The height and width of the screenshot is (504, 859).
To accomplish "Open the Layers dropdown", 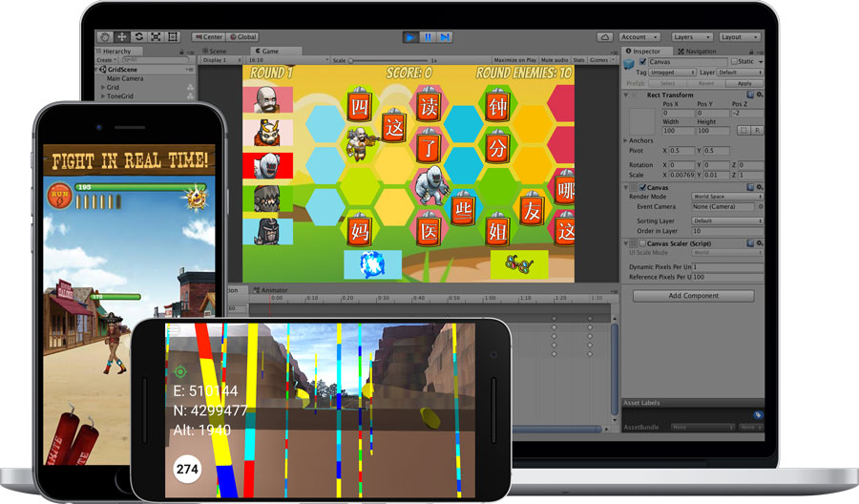I will point(692,37).
